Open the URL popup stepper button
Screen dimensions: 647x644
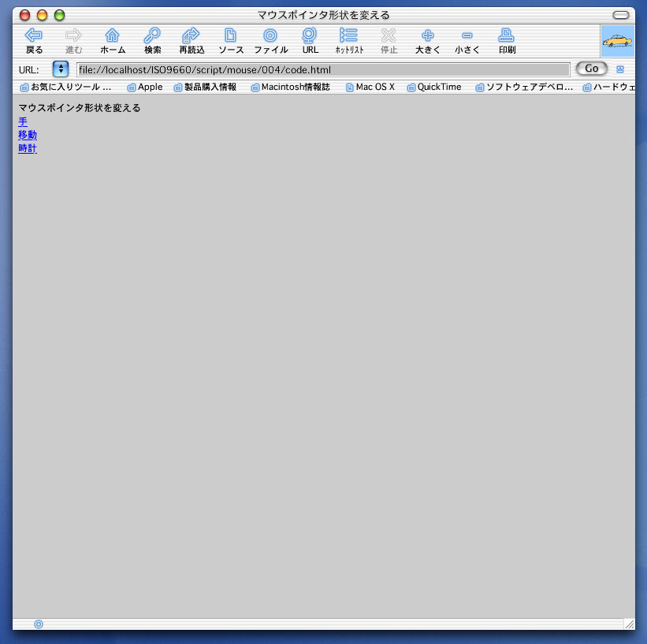coord(61,69)
